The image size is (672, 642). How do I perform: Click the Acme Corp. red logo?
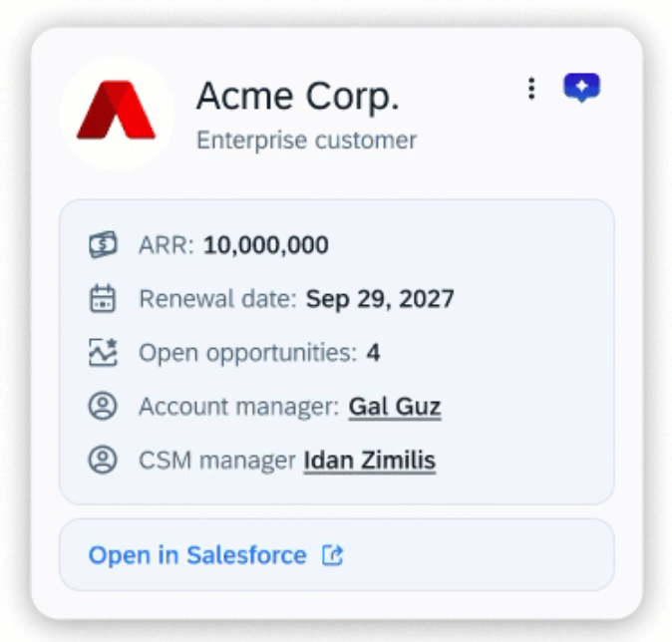pyautogui.click(x=116, y=110)
